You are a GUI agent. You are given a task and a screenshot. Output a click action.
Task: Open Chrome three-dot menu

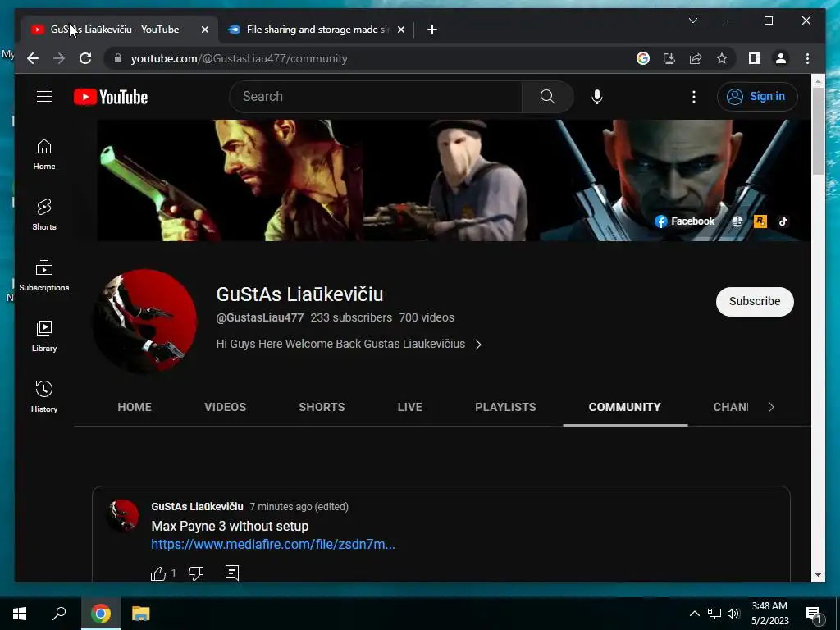point(807,58)
